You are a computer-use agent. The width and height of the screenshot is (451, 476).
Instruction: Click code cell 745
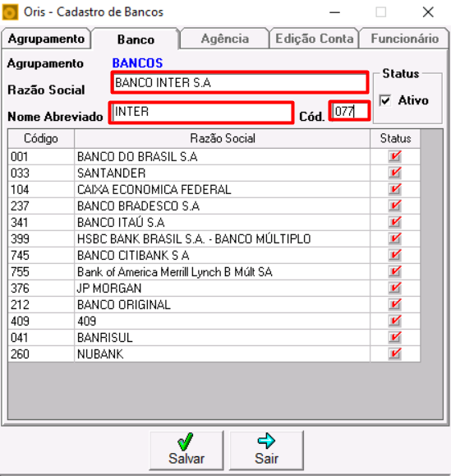(41, 255)
